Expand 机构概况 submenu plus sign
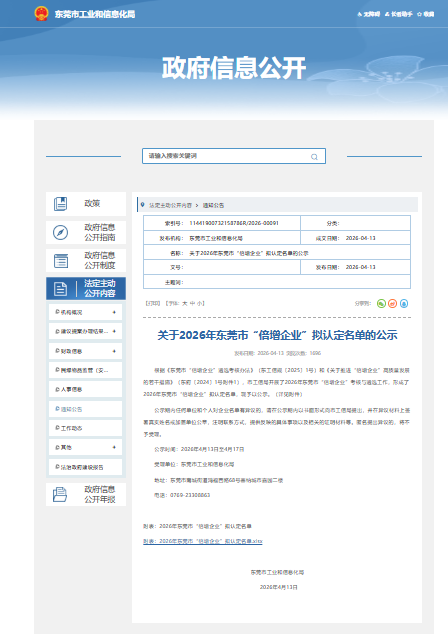 114,312
